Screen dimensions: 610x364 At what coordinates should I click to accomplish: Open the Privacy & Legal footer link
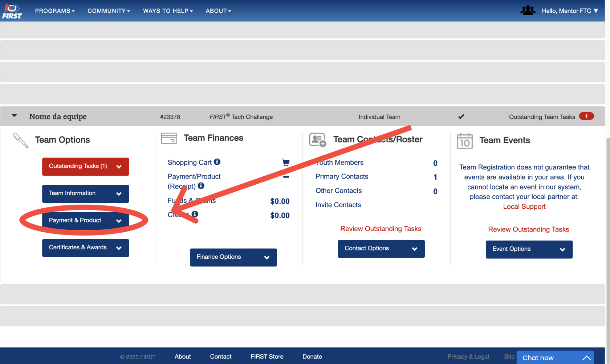tap(468, 356)
